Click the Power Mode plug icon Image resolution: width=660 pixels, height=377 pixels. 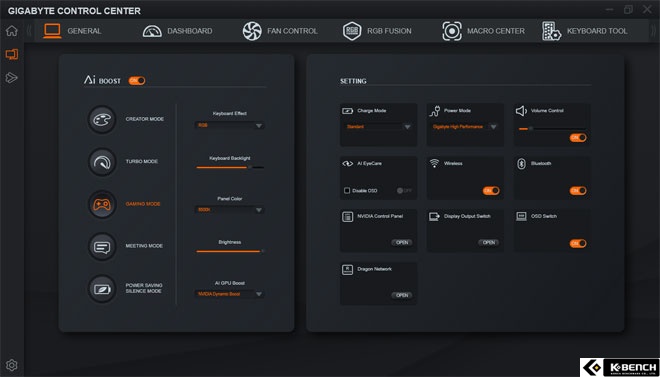(x=434, y=111)
